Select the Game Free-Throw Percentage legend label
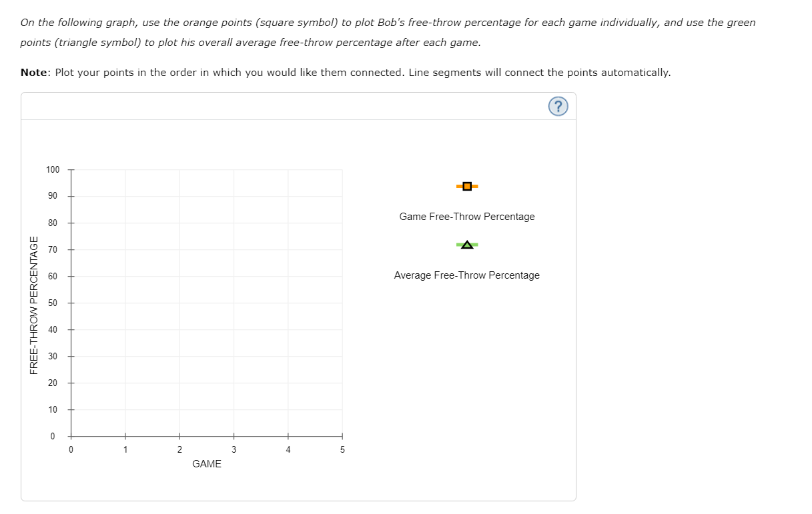The image size is (812, 514). tap(466, 217)
